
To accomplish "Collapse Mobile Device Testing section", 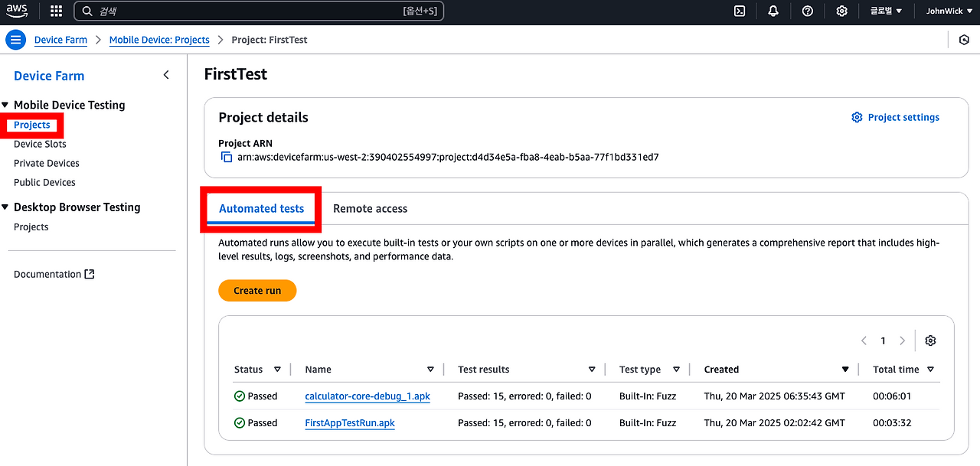I will point(5,105).
